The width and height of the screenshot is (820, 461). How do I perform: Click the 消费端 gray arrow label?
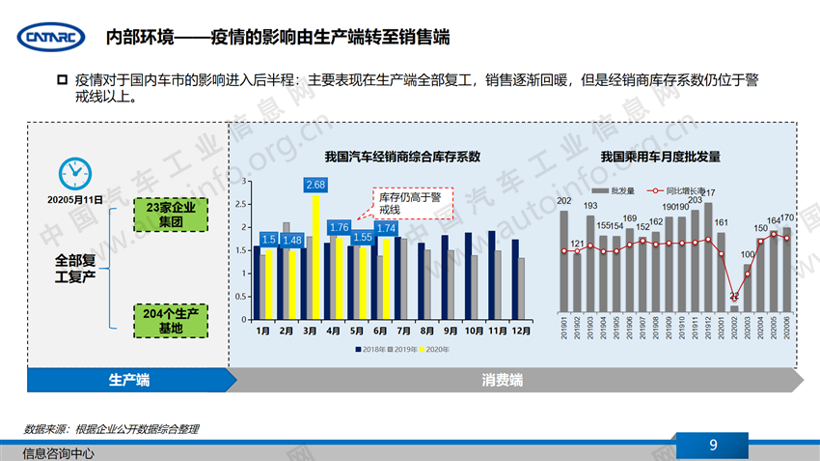click(x=502, y=380)
